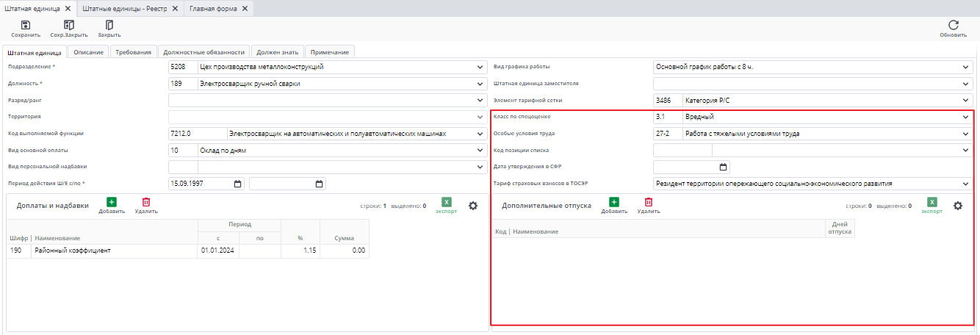
Task: Select the Районный коэффициент table row
Action: click(x=110, y=251)
